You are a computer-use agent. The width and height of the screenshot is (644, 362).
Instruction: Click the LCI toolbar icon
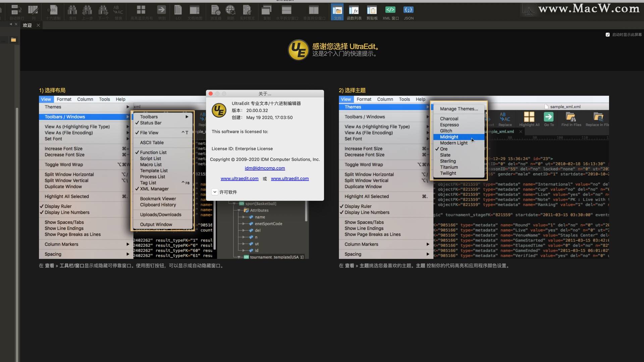pos(178,12)
